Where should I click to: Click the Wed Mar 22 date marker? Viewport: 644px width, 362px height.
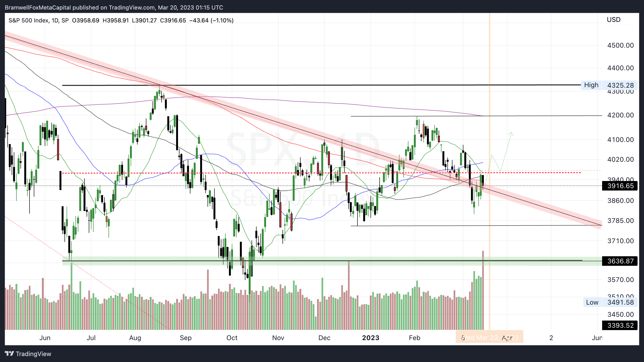[489, 337]
